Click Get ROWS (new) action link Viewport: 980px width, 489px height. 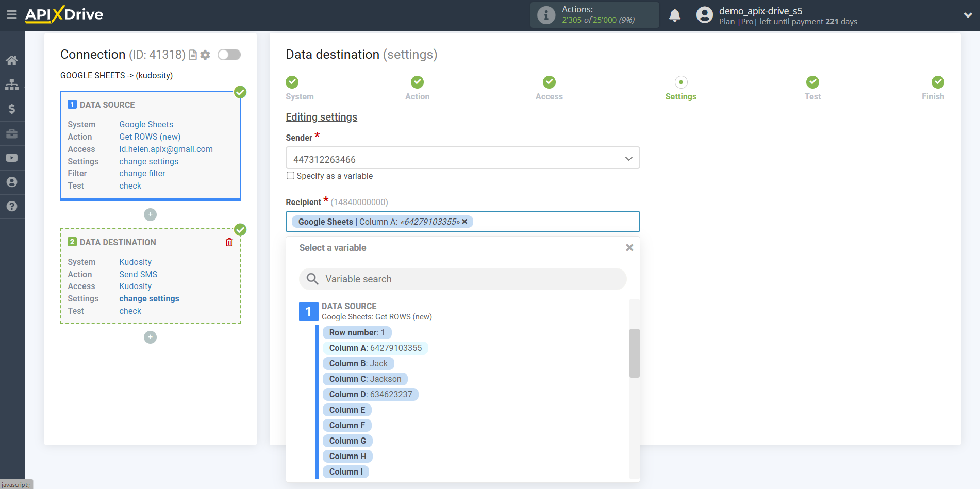pos(150,137)
